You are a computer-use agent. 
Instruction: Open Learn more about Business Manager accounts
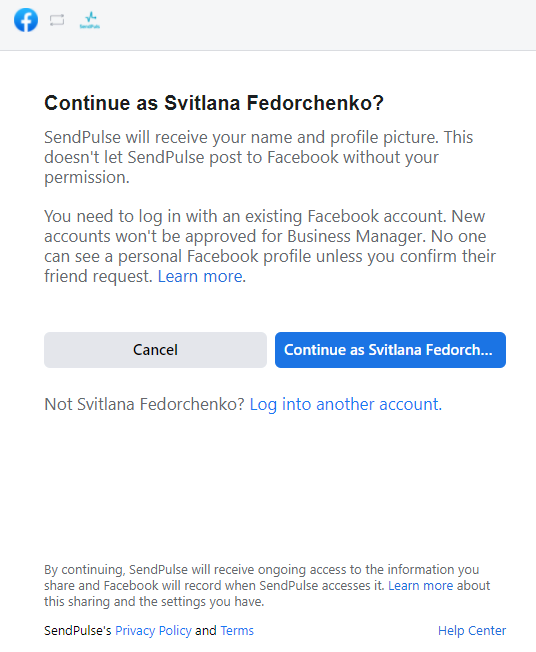[x=200, y=276]
